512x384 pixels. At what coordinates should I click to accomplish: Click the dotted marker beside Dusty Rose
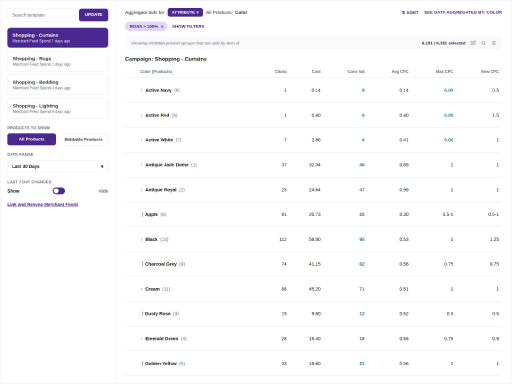142,314
